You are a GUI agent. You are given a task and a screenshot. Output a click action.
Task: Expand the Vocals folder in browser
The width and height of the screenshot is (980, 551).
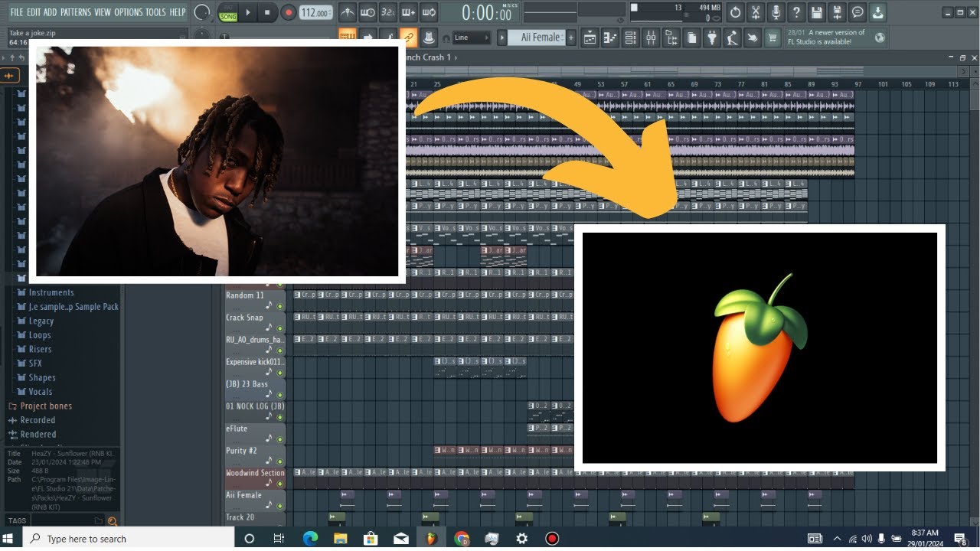pos(41,392)
